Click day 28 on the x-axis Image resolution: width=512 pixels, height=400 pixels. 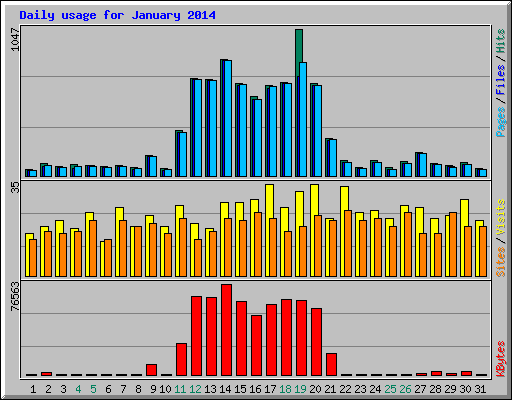pos(435,389)
